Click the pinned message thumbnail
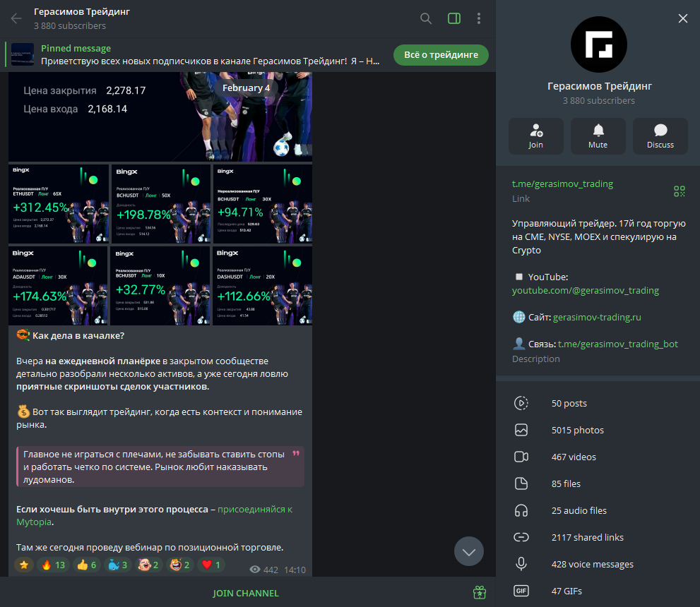Screen dimensions: 700x607 pos(23,54)
